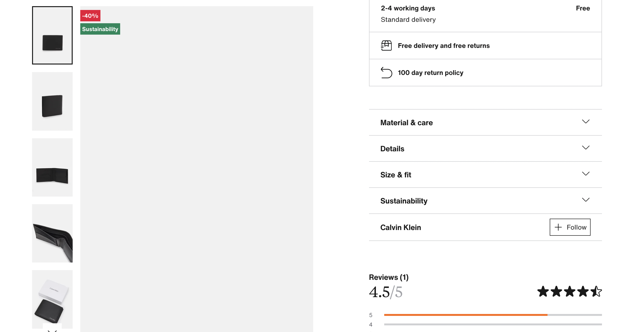Click the green Sustainability badge
644x332 pixels.
100,29
